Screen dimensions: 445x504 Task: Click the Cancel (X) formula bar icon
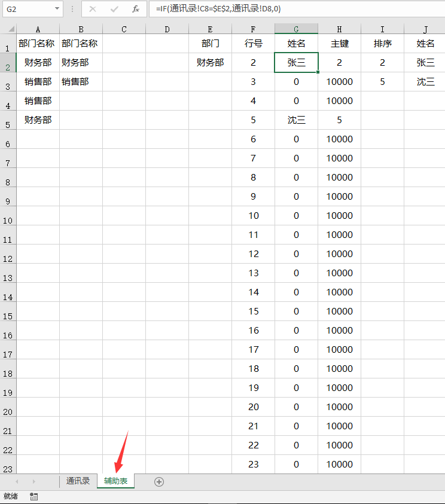click(93, 9)
